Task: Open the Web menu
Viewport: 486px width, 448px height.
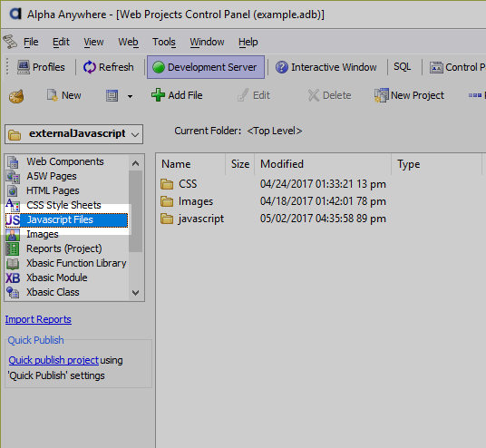Action: 128,42
